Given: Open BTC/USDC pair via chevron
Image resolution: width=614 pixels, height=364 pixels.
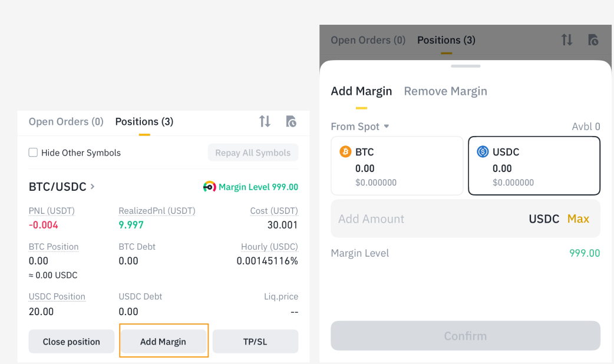Looking at the screenshot, I should coord(93,186).
